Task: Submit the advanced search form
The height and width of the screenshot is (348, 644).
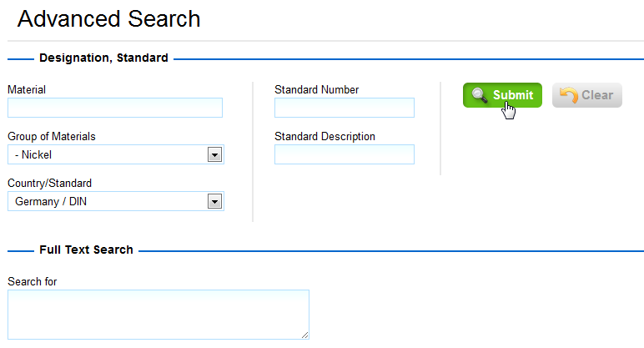Action: click(502, 95)
